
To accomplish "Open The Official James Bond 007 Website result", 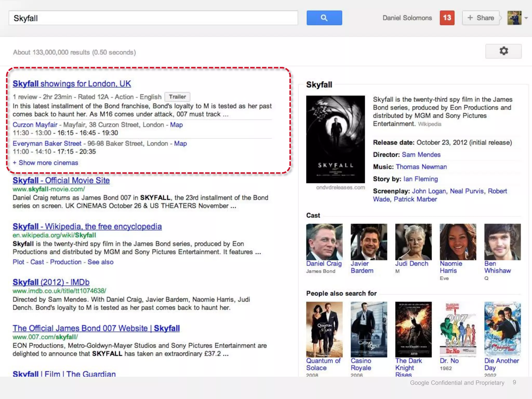I will coord(96,328).
